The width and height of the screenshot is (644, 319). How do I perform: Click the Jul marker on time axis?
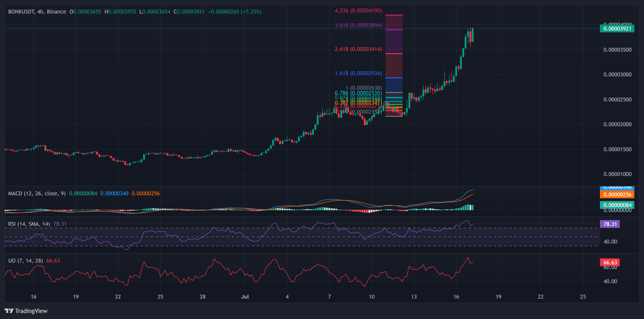click(x=245, y=297)
